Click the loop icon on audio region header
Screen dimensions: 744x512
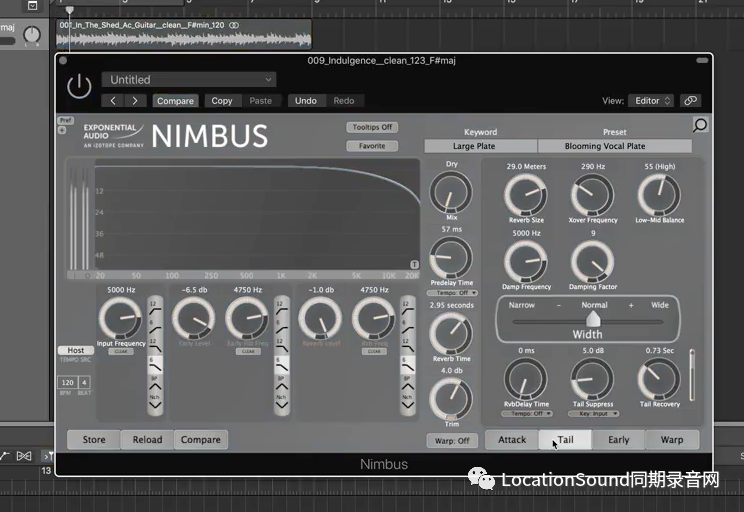234,25
